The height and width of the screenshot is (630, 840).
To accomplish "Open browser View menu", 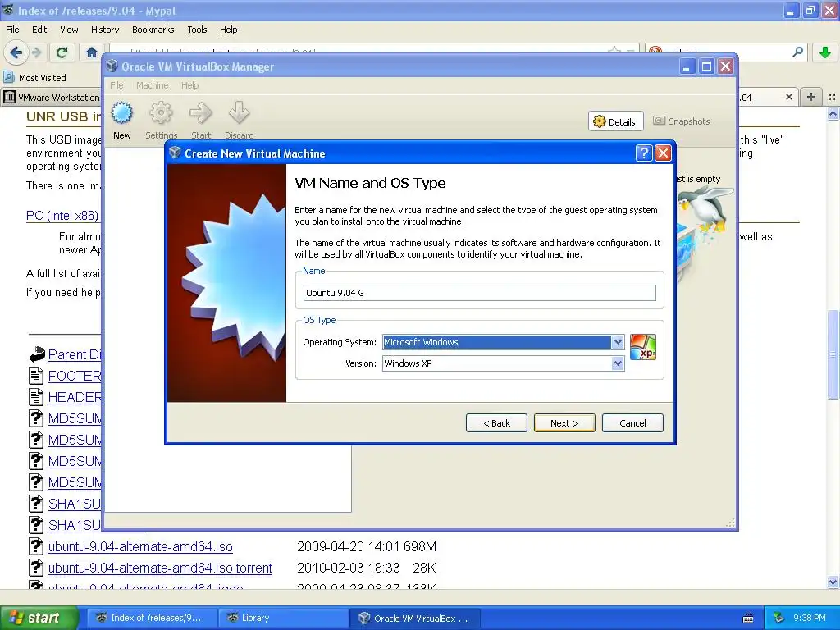I will click(x=69, y=30).
